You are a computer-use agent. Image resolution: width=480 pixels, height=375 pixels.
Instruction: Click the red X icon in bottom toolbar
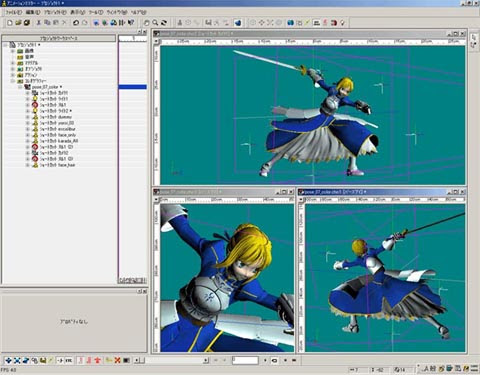(117, 360)
